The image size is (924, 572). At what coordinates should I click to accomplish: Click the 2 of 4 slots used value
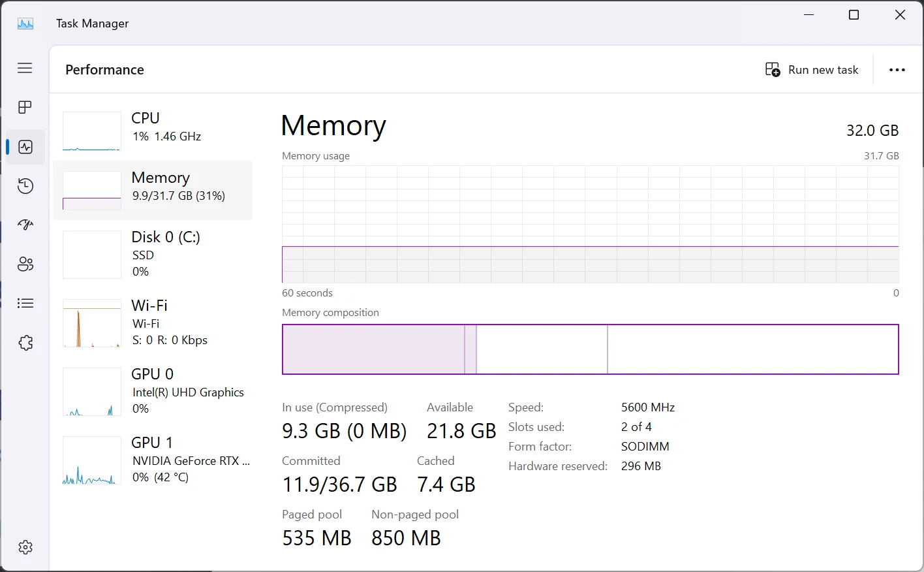[636, 427]
